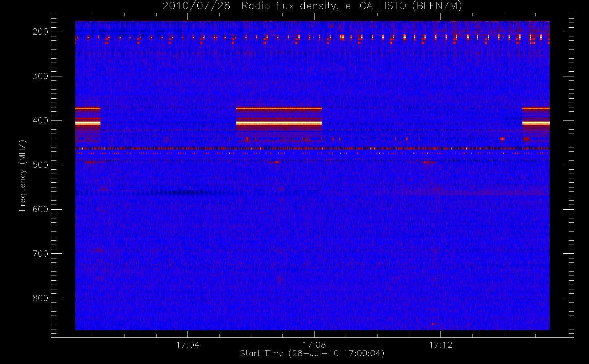Click the 200 frequency tick label
Screen dimensions: 589x364
pyautogui.click(x=40, y=32)
